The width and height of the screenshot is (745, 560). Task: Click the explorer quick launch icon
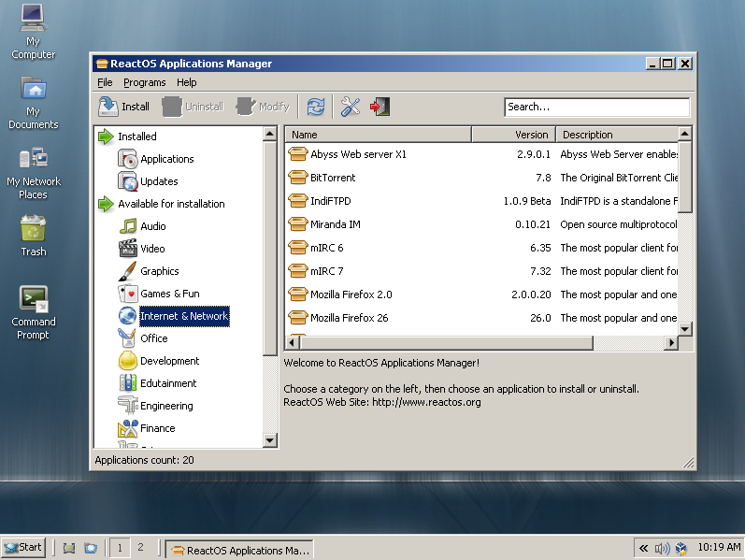[x=91, y=548]
